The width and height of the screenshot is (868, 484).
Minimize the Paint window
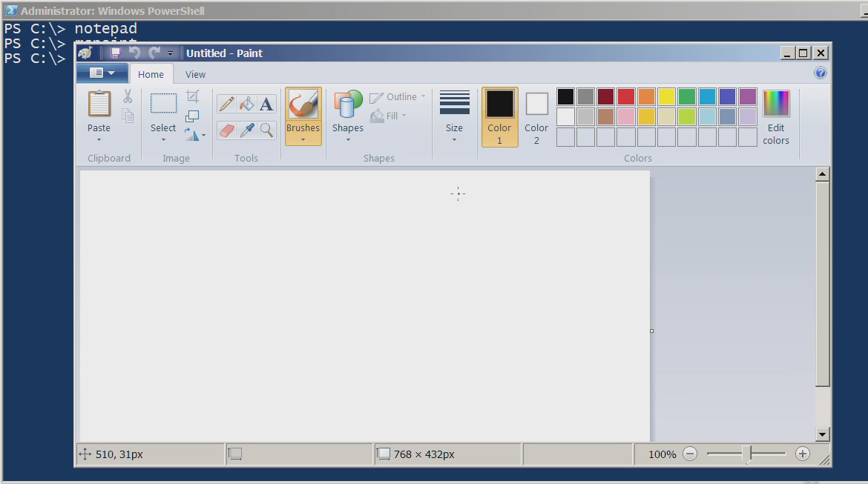[x=788, y=53]
